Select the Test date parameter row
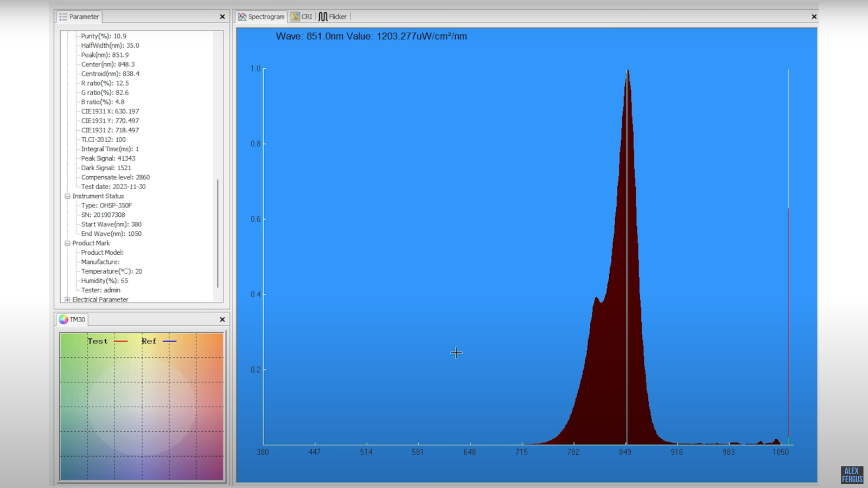The width and height of the screenshot is (868, 488). point(113,187)
